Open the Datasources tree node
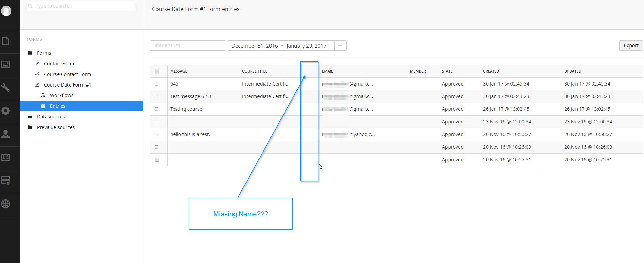 pos(51,117)
